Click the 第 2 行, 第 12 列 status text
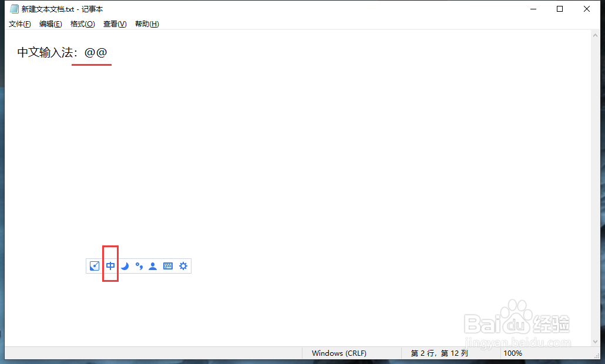 click(x=439, y=353)
